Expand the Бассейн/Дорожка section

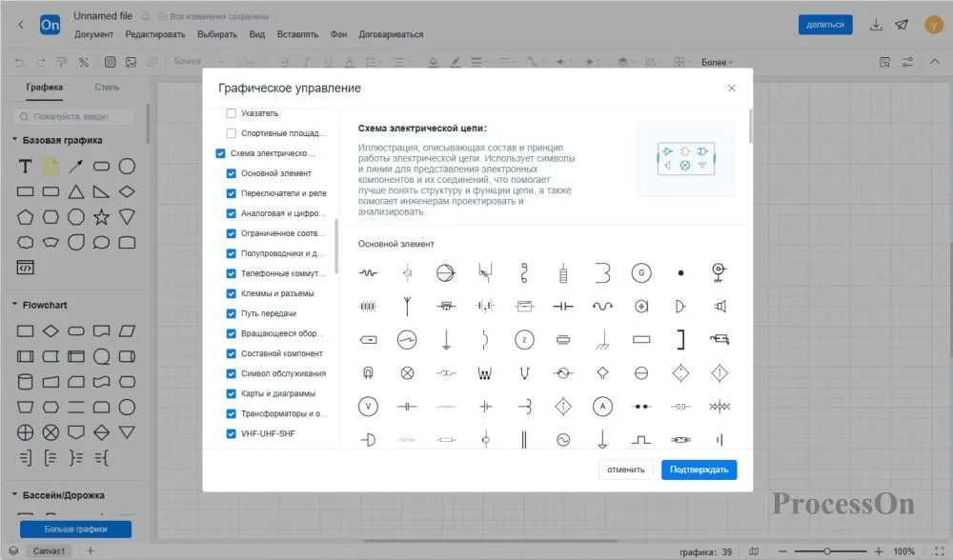click(15, 495)
